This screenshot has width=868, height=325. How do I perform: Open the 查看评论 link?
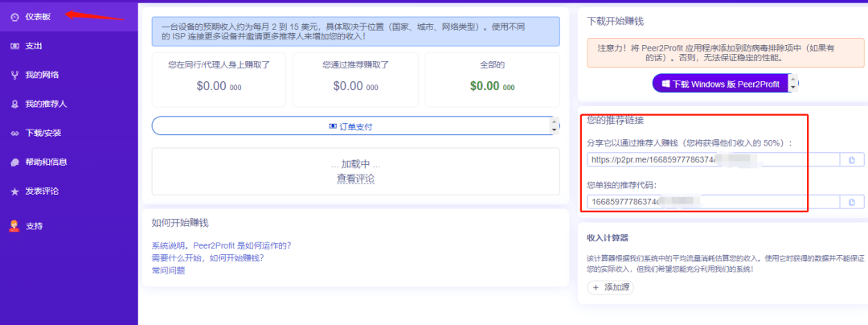coord(355,179)
